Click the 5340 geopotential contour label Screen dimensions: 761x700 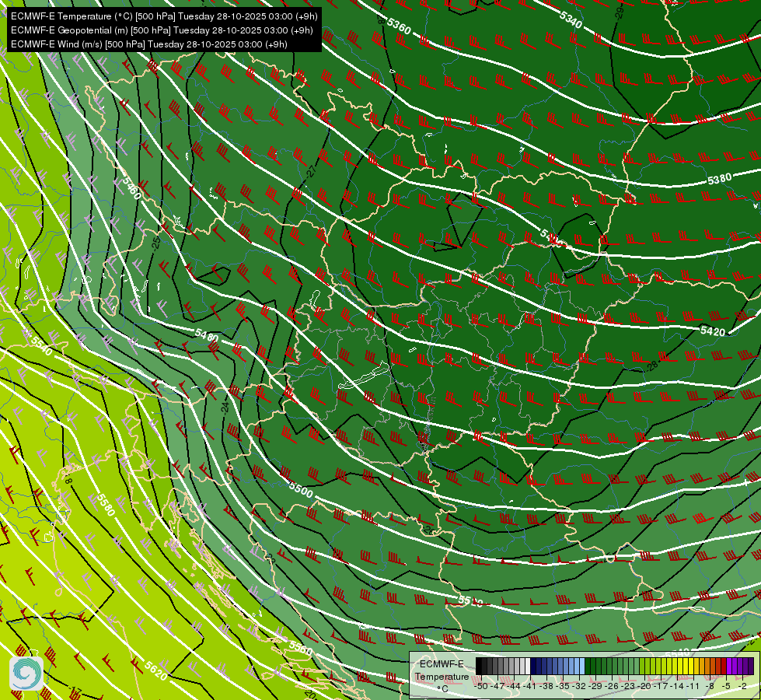click(x=571, y=19)
